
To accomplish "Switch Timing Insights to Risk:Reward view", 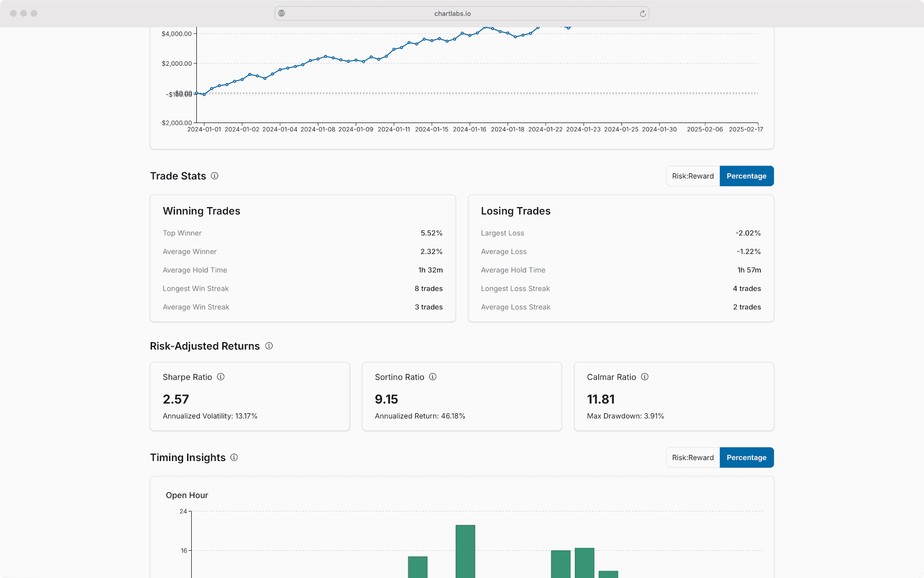I will (x=693, y=458).
